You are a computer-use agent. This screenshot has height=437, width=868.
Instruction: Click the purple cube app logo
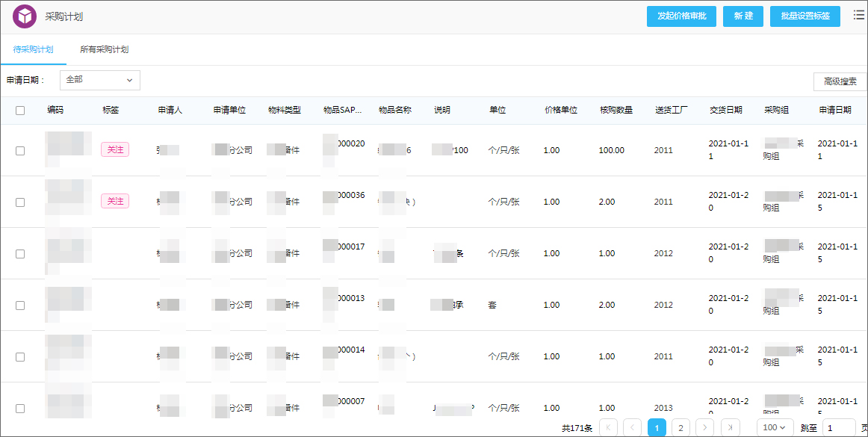[x=25, y=16]
